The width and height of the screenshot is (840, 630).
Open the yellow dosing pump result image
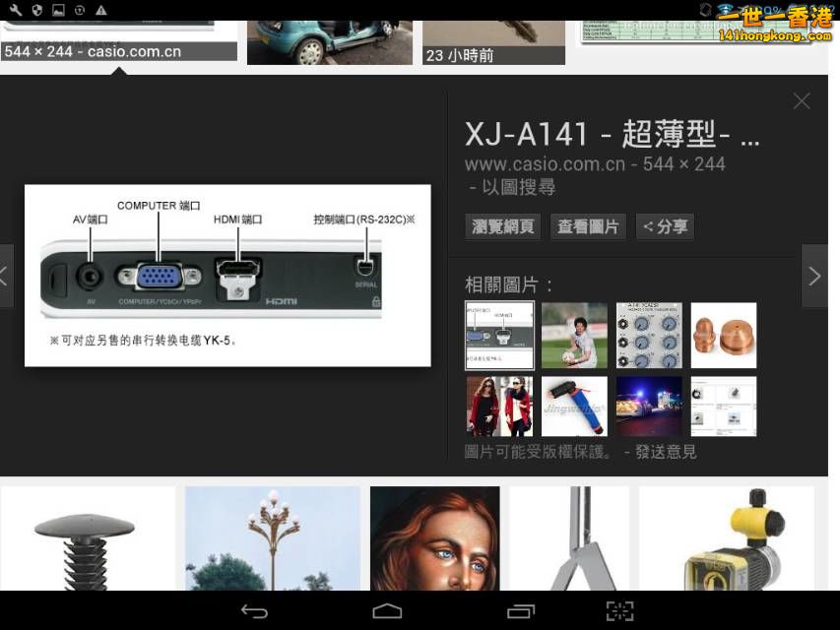[727, 538]
